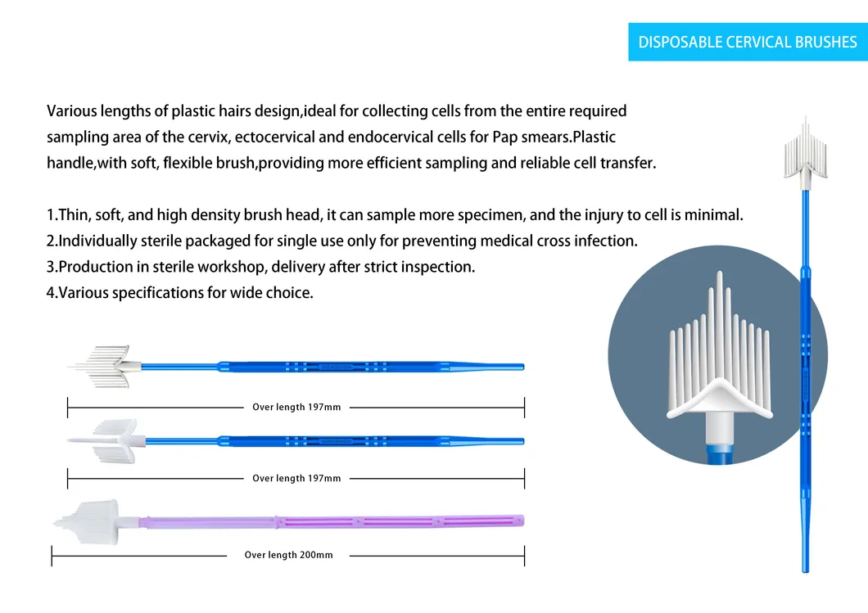The width and height of the screenshot is (868, 613).
Task: Click the "Over length 200mm" label
Action: coord(289,555)
